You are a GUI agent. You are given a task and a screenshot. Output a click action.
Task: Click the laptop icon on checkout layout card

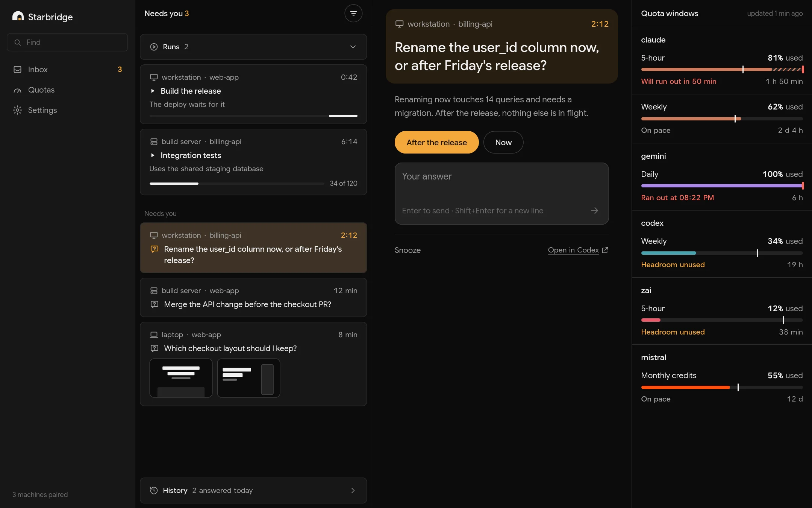[154, 335]
